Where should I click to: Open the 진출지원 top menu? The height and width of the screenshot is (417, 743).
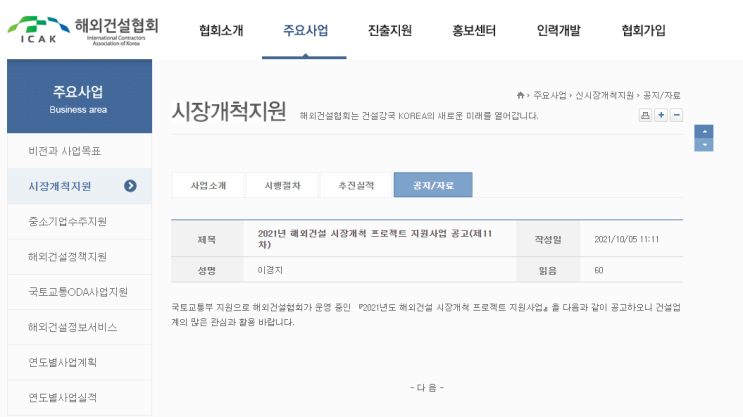(x=390, y=30)
